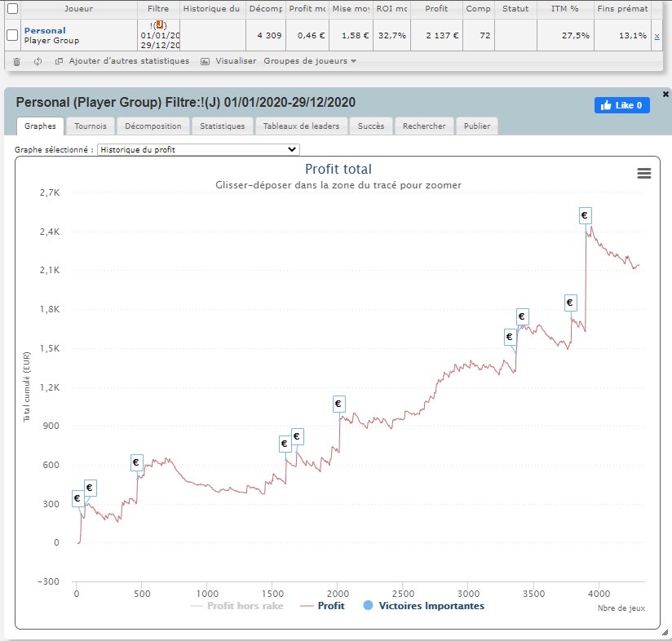Screen dimensions: 672x641
Task: Click the euro marker near game 500
Action: 136,462
